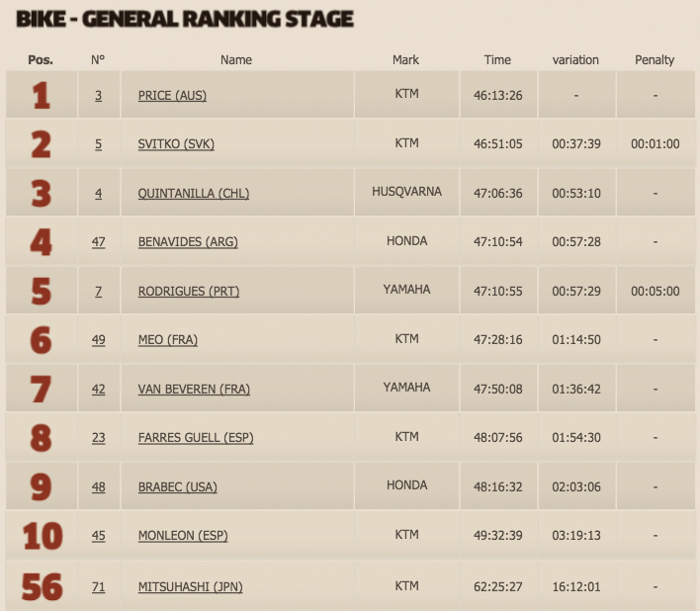The width and height of the screenshot is (700, 613).
Task: Open the FARRES GUELL (ESP) link
Action: (196, 438)
